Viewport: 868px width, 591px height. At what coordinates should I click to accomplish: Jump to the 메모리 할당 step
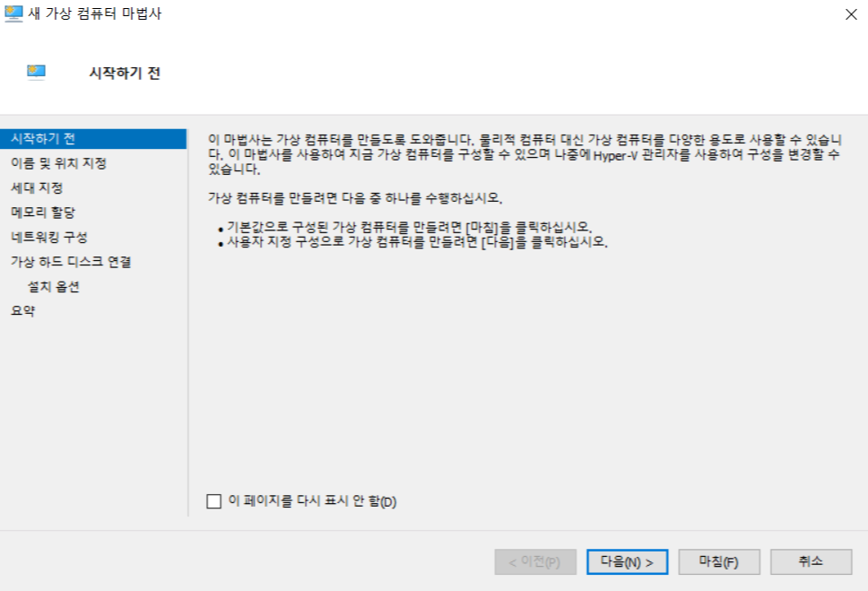pyautogui.click(x=43, y=213)
